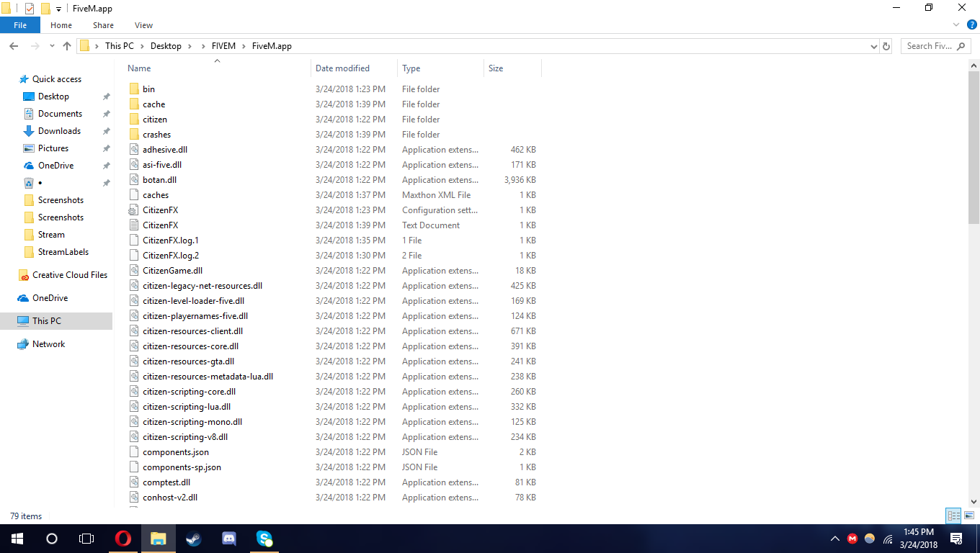The image size is (980, 553).
Task: Open Stream folder in navigation pane
Action: (51, 235)
